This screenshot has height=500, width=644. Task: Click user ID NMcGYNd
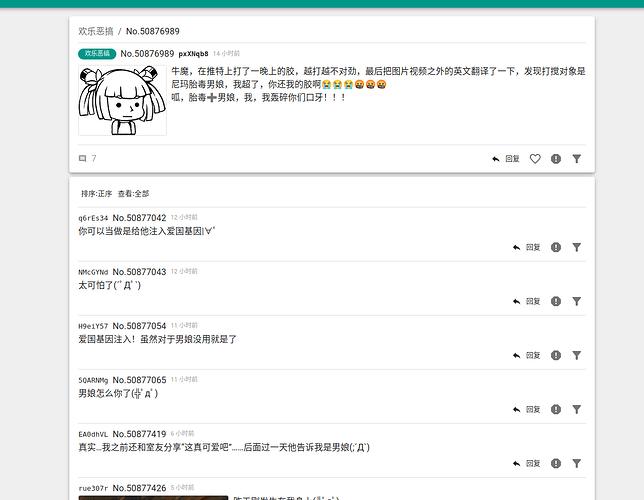(93, 272)
